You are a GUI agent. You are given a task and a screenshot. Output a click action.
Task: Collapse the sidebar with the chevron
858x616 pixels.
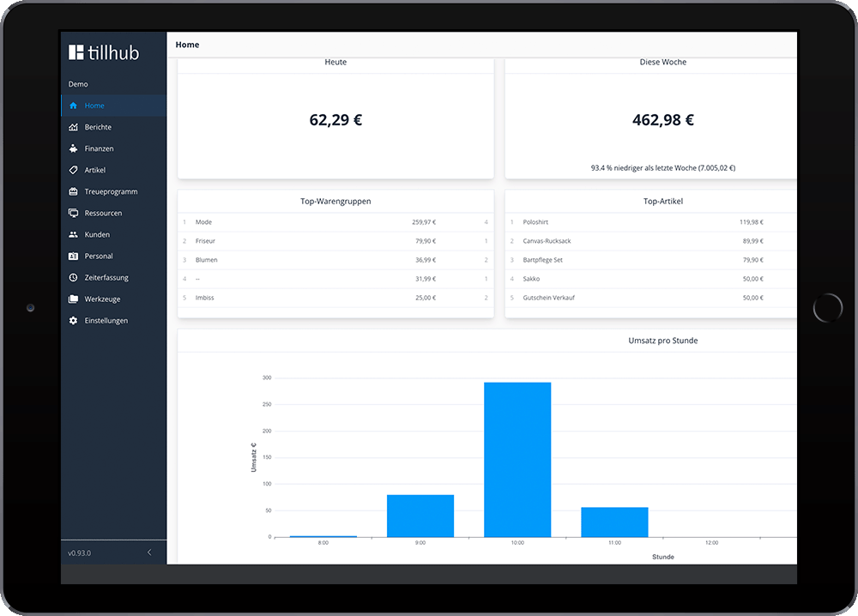[148, 553]
